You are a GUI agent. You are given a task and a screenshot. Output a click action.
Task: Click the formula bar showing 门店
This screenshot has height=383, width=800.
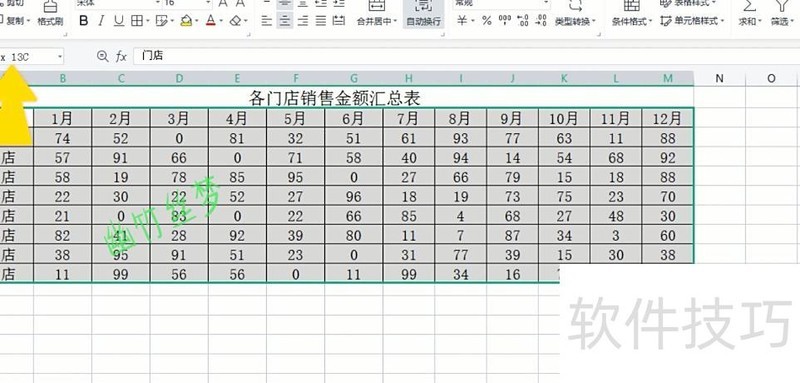tap(467, 56)
